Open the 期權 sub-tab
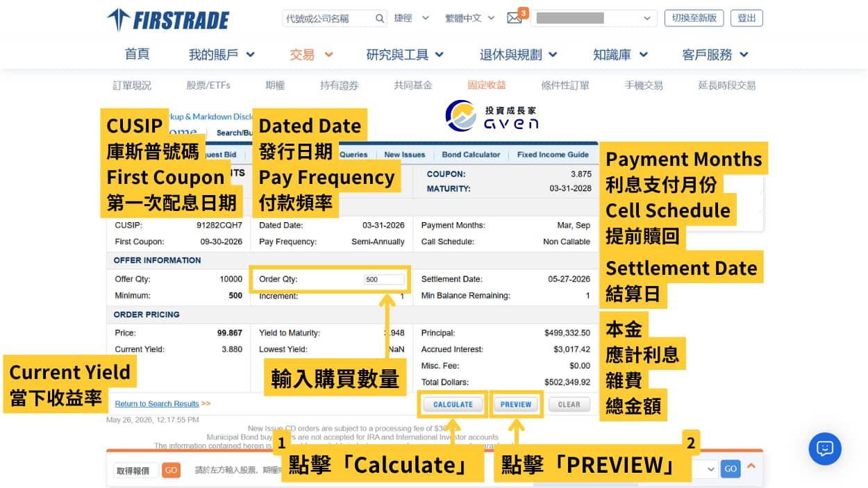The width and height of the screenshot is (868, 488). point(275,85)
